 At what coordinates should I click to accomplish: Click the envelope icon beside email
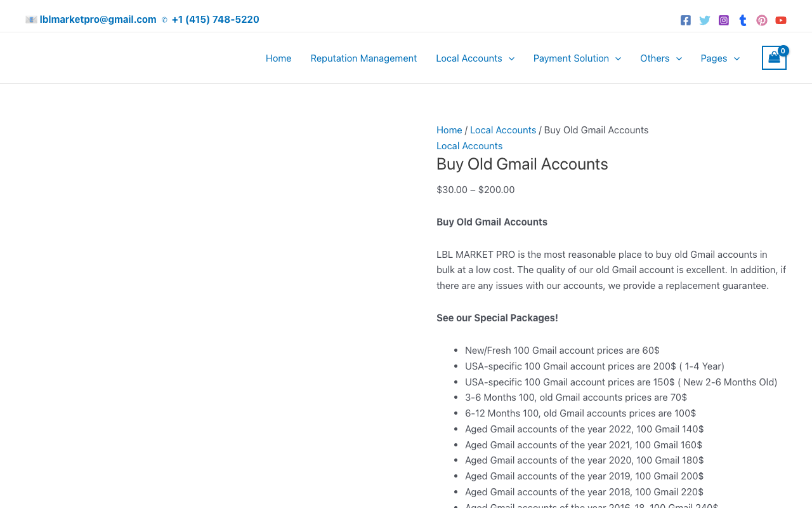point(31,20)
